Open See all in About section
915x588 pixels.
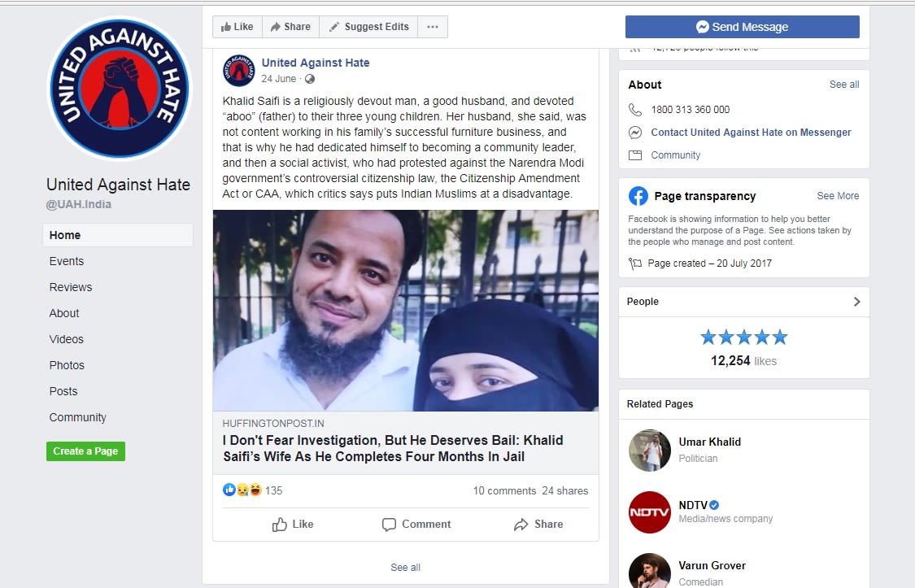[x=843, y=85]
